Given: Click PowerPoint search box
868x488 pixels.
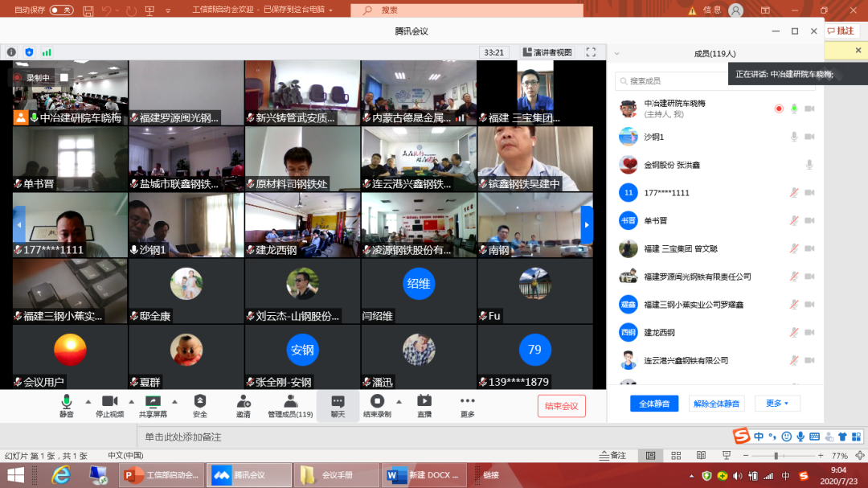Looking at the screenshot, I should pos(467,10).
